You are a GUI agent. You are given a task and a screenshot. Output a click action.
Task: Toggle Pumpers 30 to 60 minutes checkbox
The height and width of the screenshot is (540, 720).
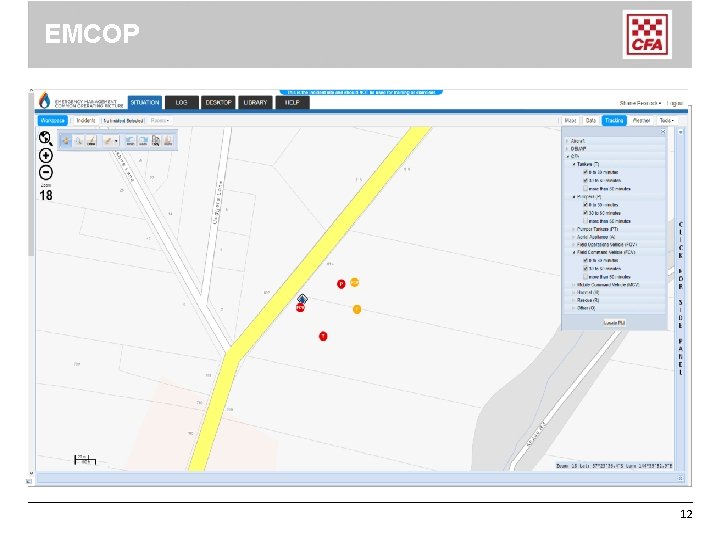point(585,213)
